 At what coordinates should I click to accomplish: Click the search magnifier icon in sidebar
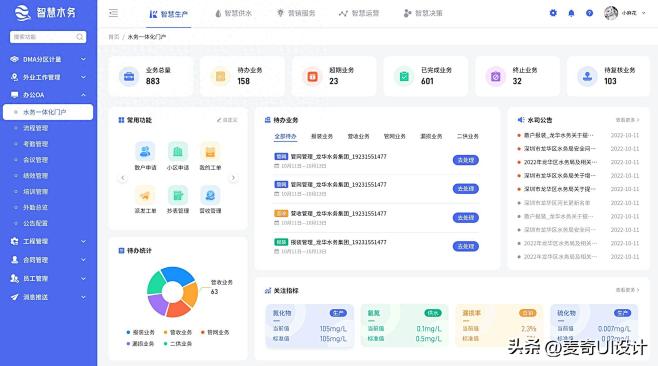coord(79,37)
